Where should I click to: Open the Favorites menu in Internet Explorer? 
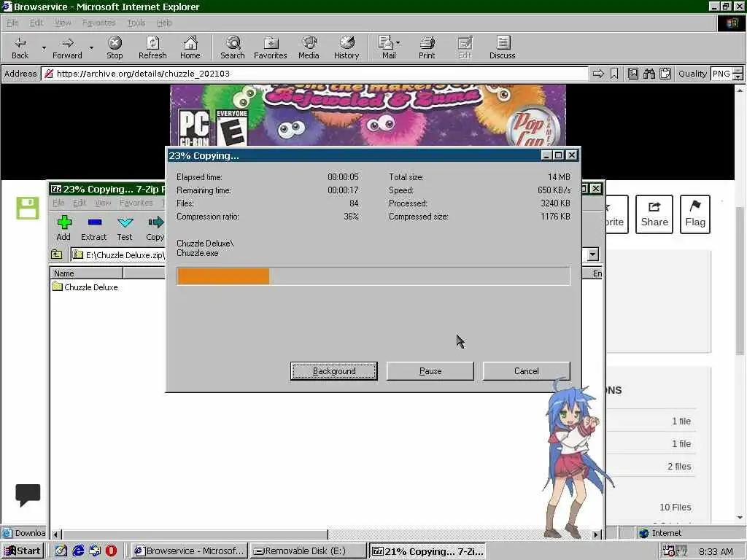[98, 23]
